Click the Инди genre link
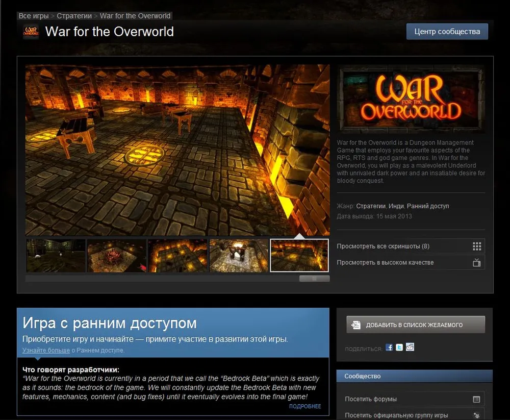The width and height of the screenshot is (510, 420). (x=396, y=206)
